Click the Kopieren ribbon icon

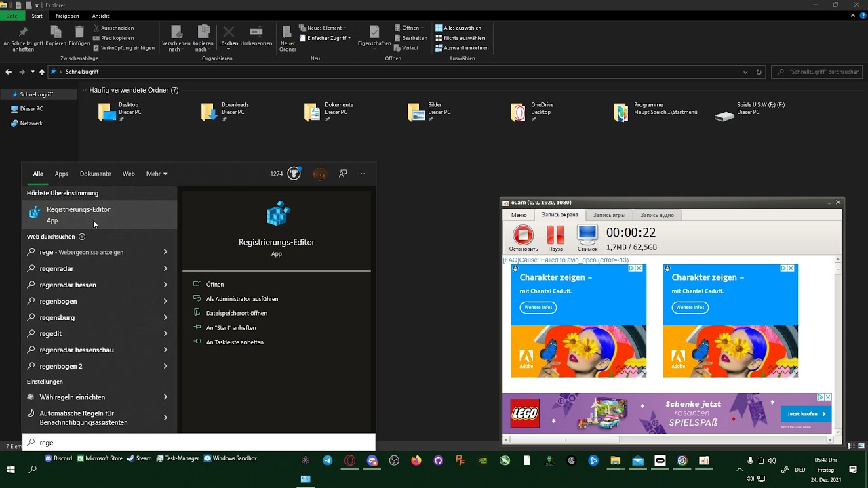56,37
